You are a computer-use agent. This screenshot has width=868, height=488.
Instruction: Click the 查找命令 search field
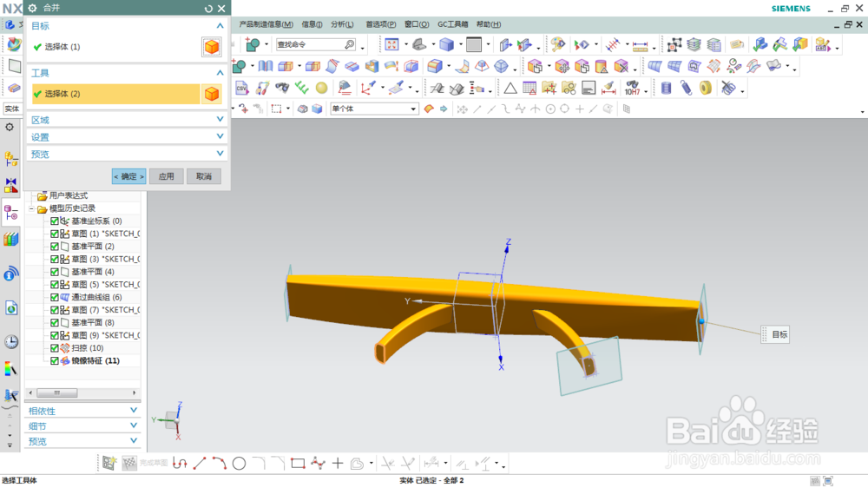point(316,45)
